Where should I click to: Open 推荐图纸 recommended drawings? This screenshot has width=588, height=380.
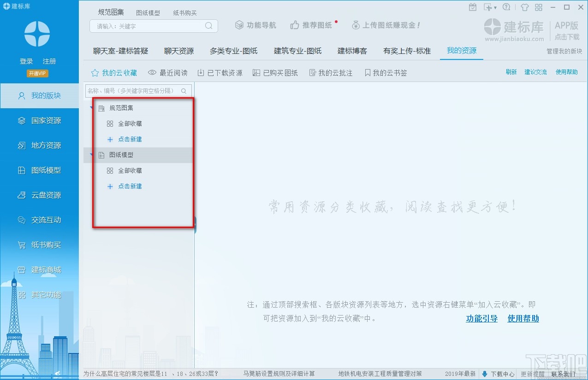pyautogui.click(x=314, y=25)
